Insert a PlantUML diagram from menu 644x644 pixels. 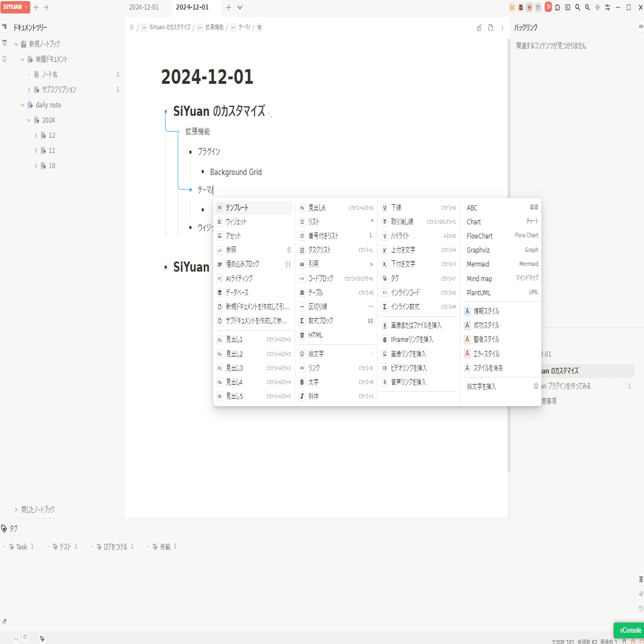coord(502,293)
